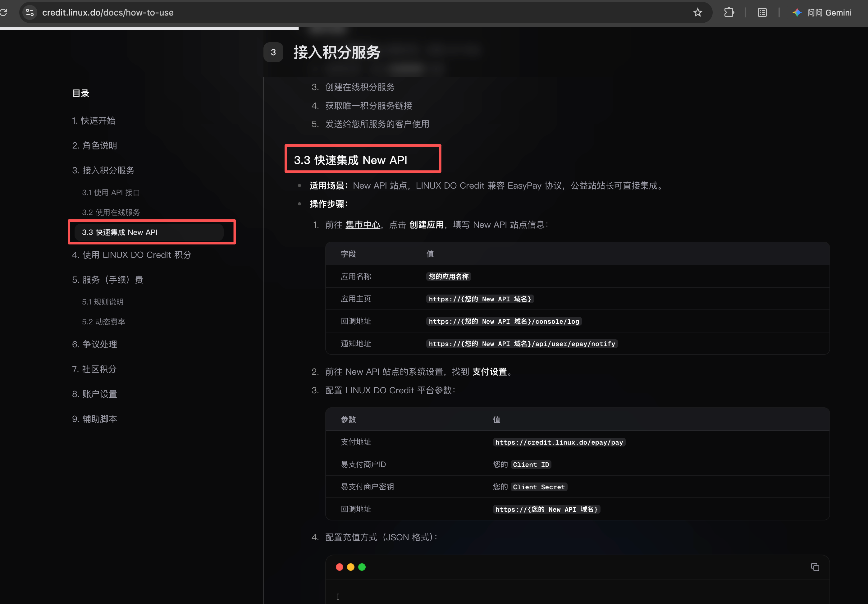Viewport: 868px width, 604px height.
Task: Follow the 集市中心 hyperlink in step 1
Action: tap(363, 225)
